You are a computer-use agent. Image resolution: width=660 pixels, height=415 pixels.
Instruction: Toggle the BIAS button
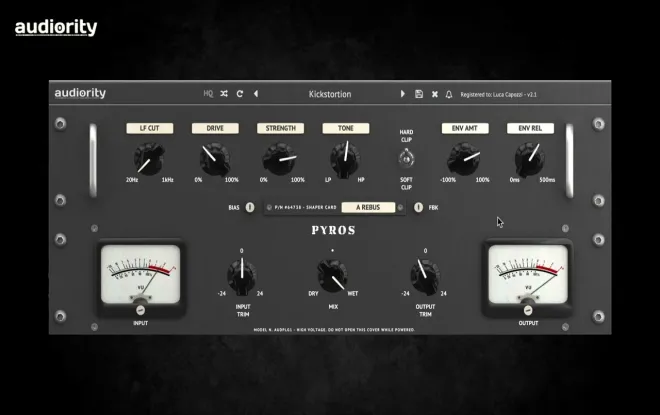250,208
